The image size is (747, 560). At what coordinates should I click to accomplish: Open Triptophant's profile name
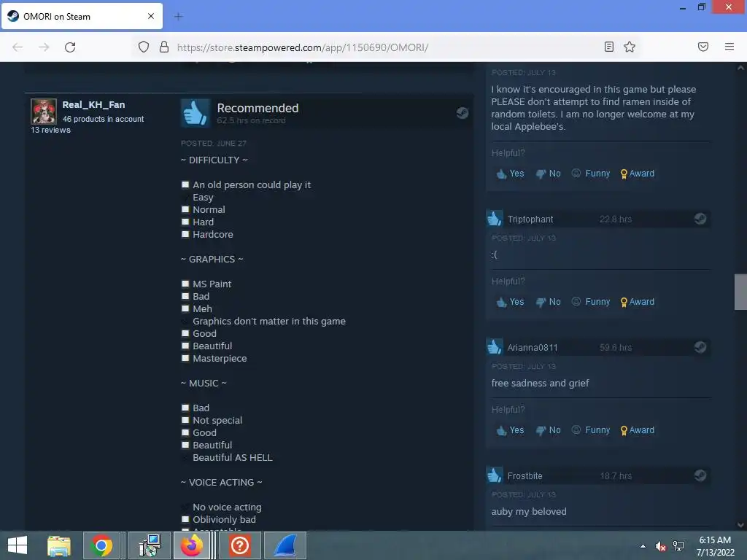[530, 219]
